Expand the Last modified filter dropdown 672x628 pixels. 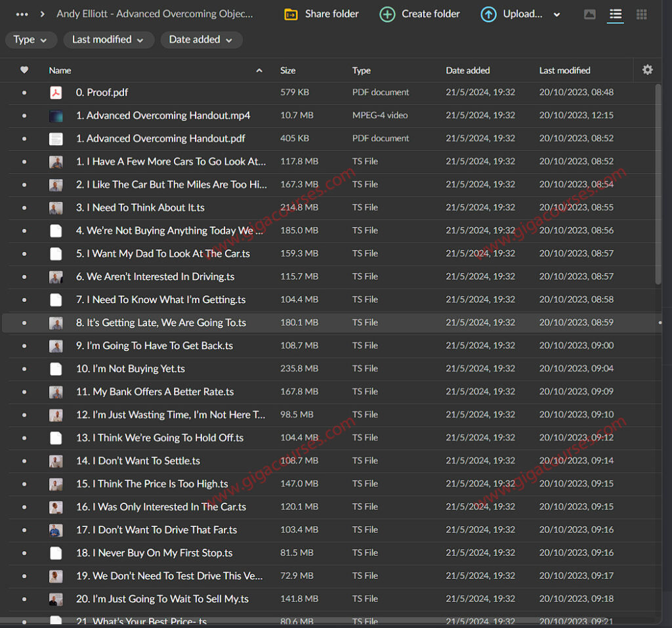tap(108, 40)
